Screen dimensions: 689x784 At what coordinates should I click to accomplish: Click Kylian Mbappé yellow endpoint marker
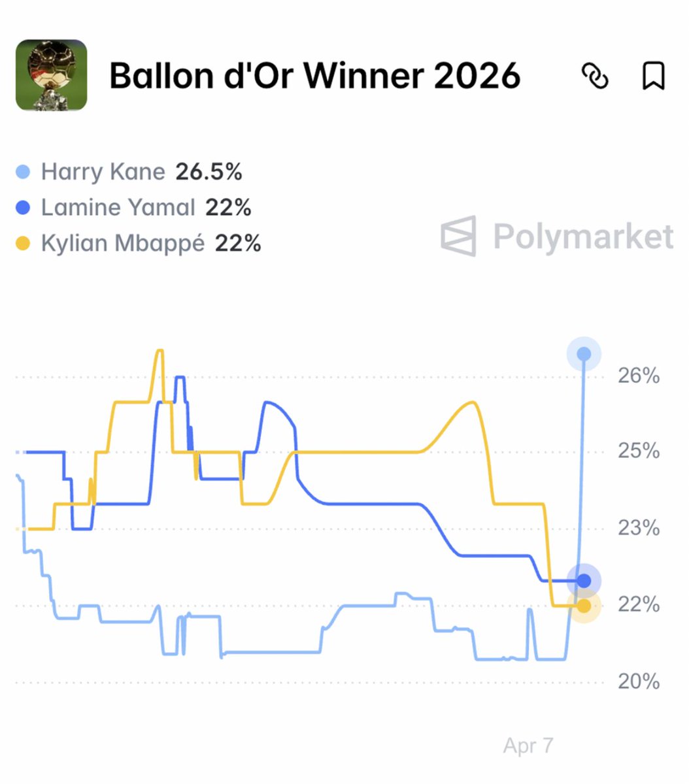(584, 606)
